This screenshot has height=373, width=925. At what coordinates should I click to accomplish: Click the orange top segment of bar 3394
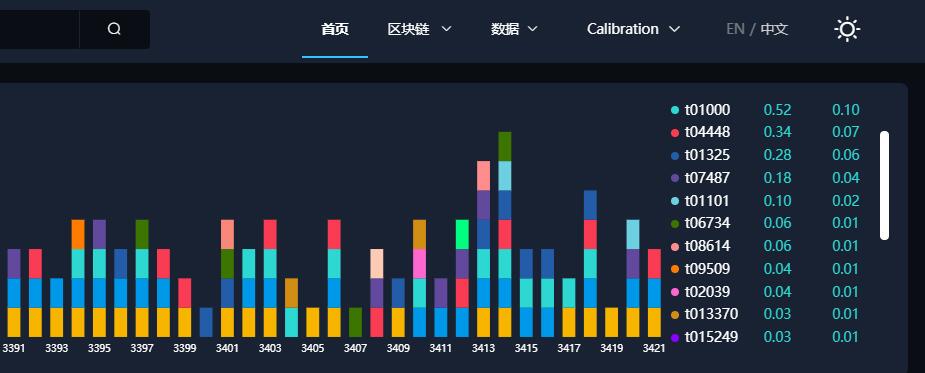tap(78, 234)
